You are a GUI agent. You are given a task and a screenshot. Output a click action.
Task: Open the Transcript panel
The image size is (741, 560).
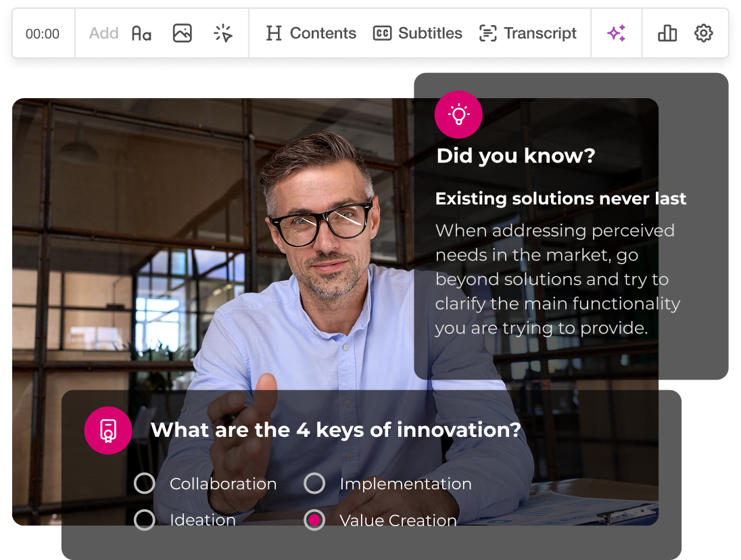point(527,33)
